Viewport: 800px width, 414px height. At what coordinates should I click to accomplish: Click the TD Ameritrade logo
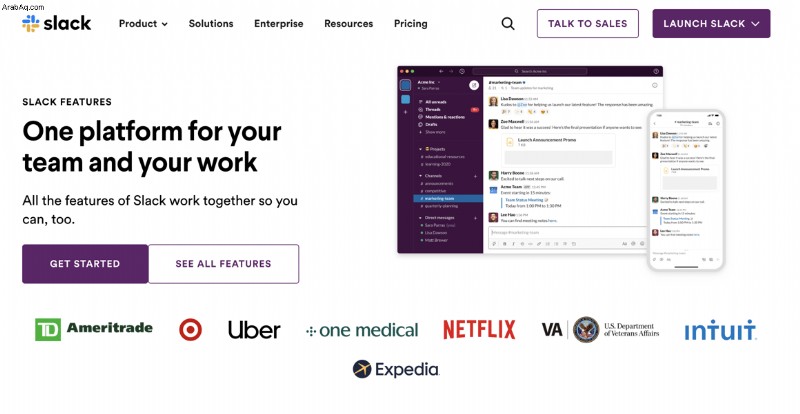point(94,329)
